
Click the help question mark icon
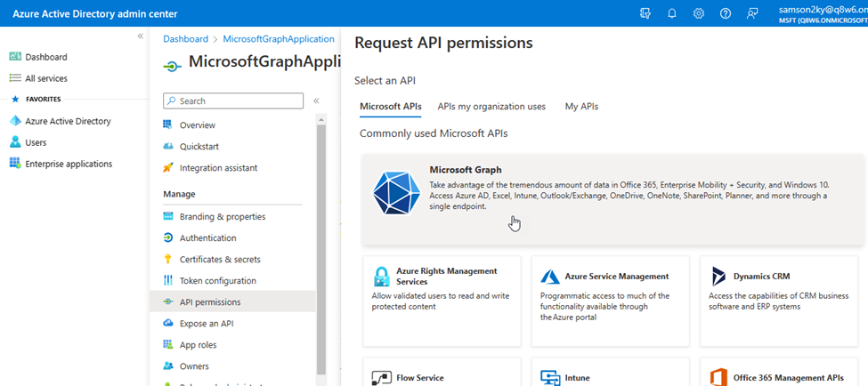coord(726,13)
